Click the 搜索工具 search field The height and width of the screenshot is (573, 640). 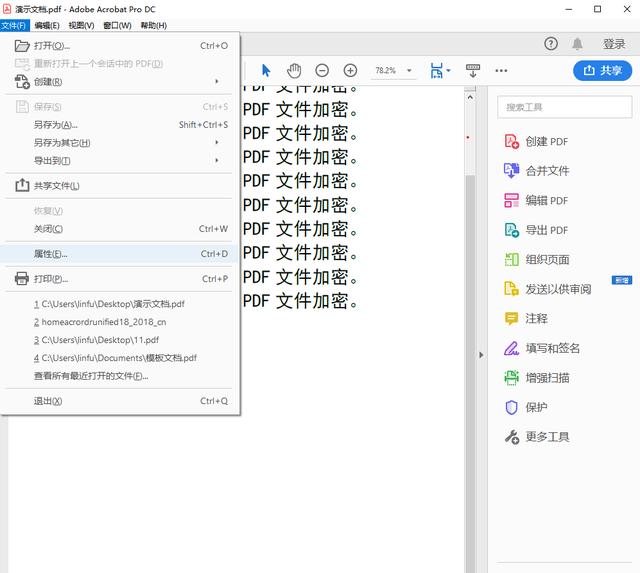pyautogui.click(x=564, y=107)
